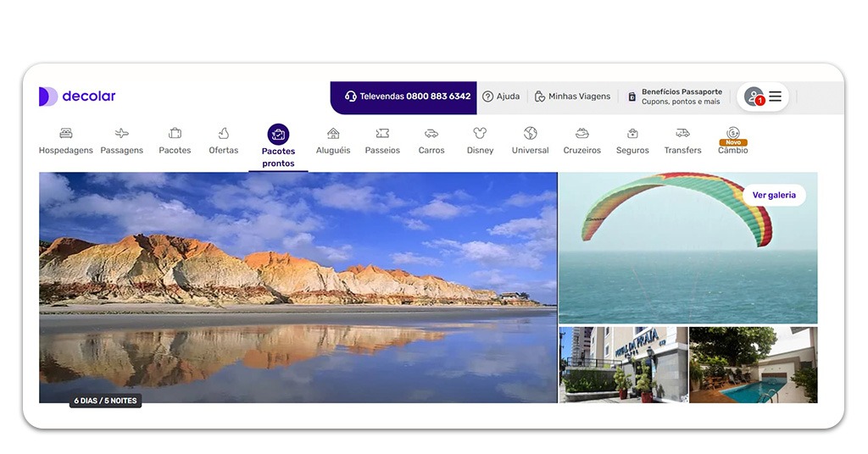Open the hotel pool thumbnail photo

click(x=753, y=365)
